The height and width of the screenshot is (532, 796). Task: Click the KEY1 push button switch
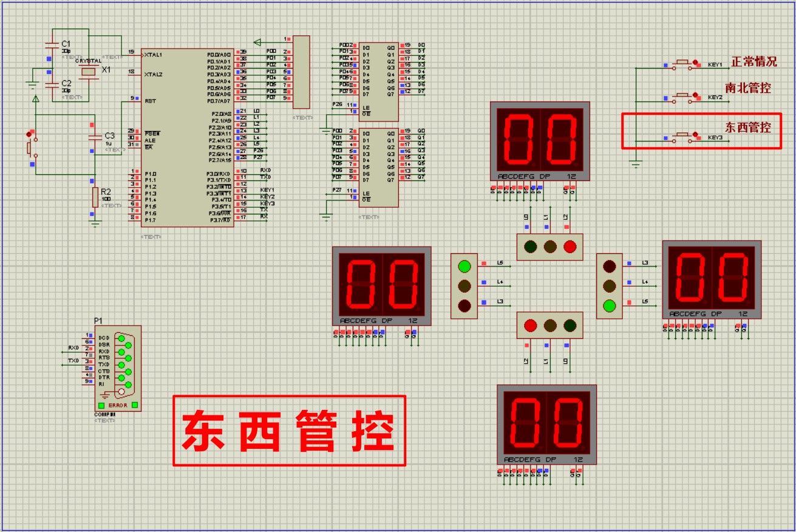[x=681, y=64]
